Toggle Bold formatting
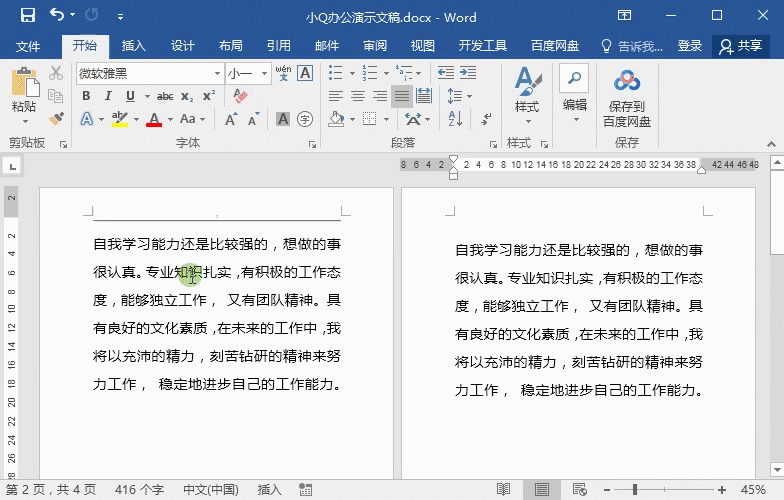 tap(86, 96)
